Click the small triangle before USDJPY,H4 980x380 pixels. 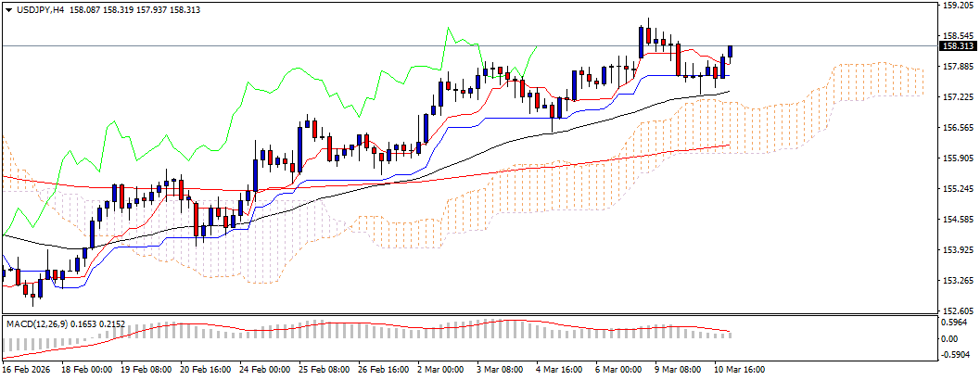[8, 10]
